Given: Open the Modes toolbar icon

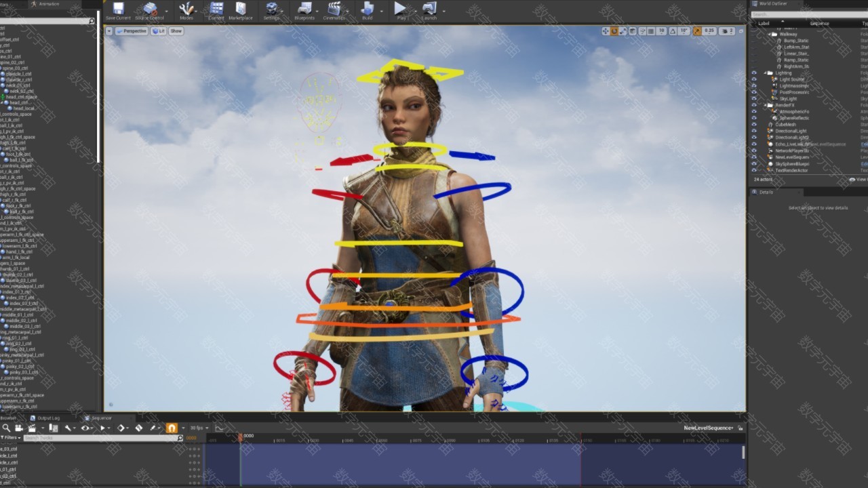Looking at the screenshot, I should (186, 11).
